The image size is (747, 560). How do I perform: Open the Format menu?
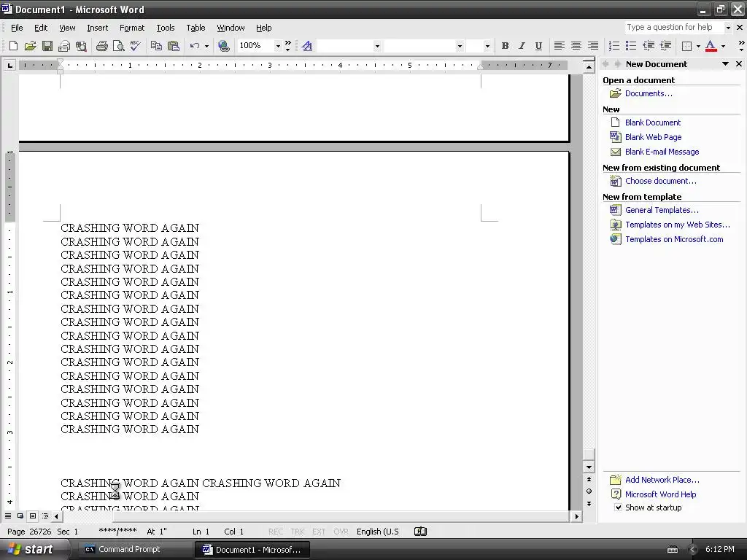(x=132, y=28)
